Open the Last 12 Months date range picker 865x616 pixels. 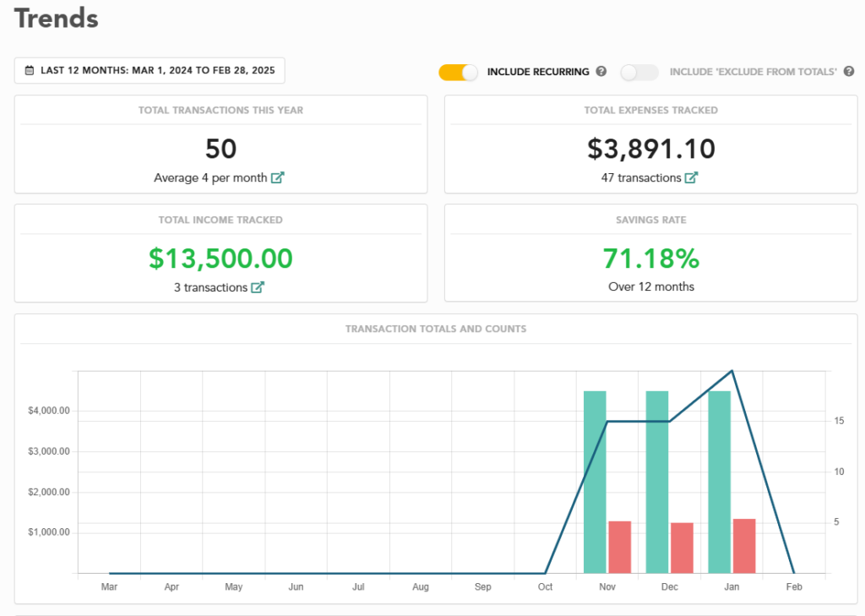[x=150, y=71]
